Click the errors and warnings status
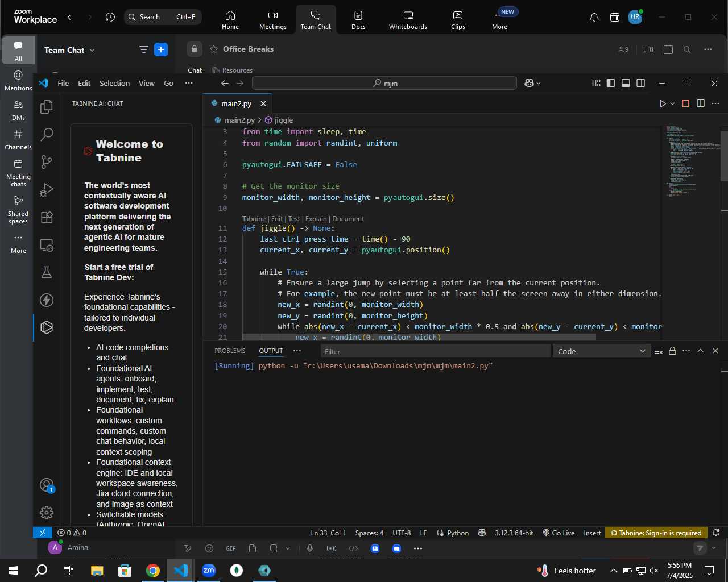This screenshot has height=582, width=728. point(72,533)
